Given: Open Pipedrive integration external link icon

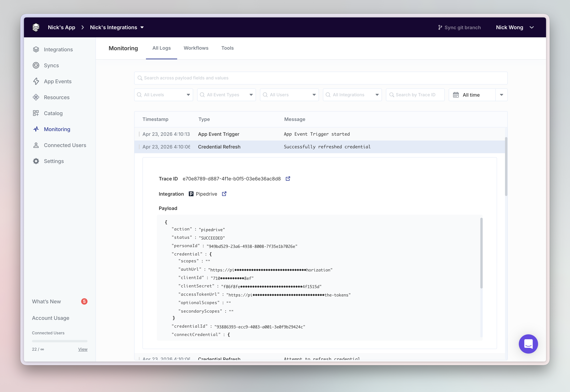Looking at the screenshot, I should click(x=224, y=194).
